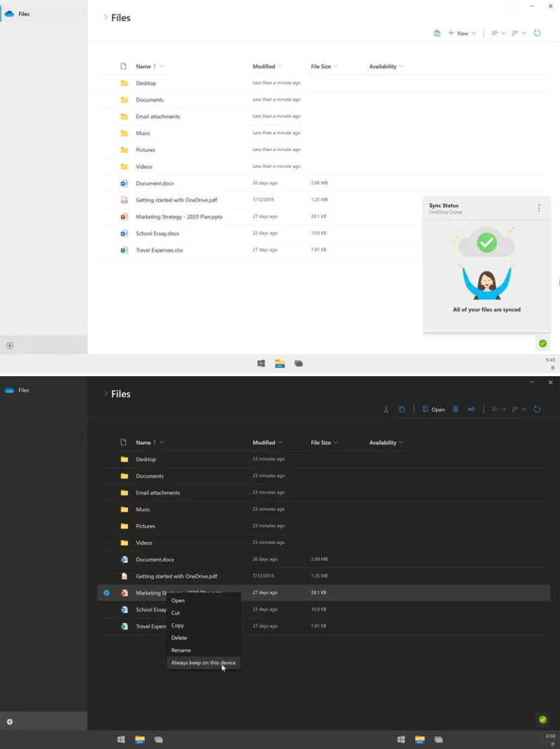Select Rename from the context menu

pyautogui.click(x=181, y=650)
